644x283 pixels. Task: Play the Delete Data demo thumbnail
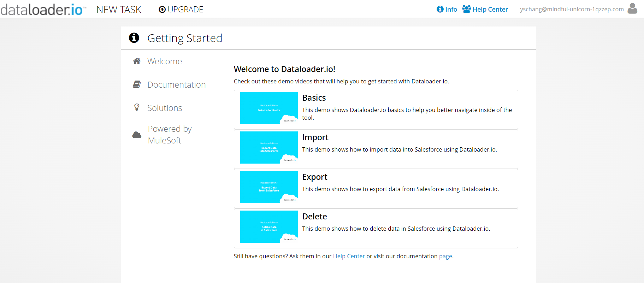pos(269,227)
